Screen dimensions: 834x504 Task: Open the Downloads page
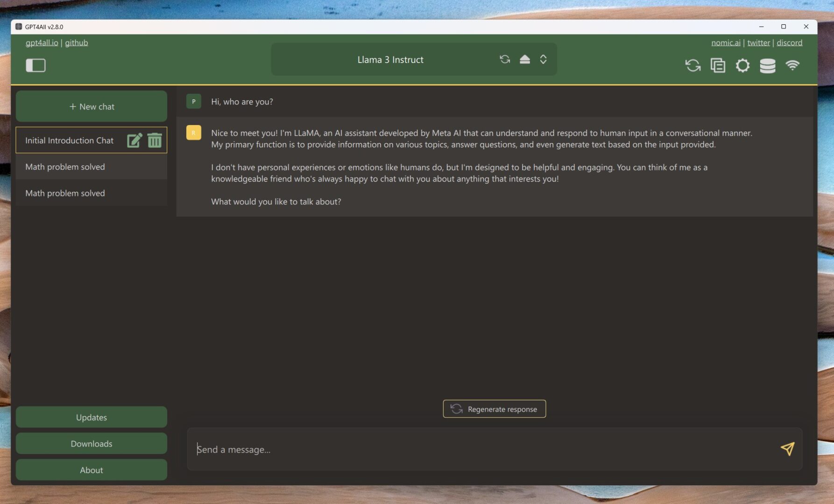(91, 443)
